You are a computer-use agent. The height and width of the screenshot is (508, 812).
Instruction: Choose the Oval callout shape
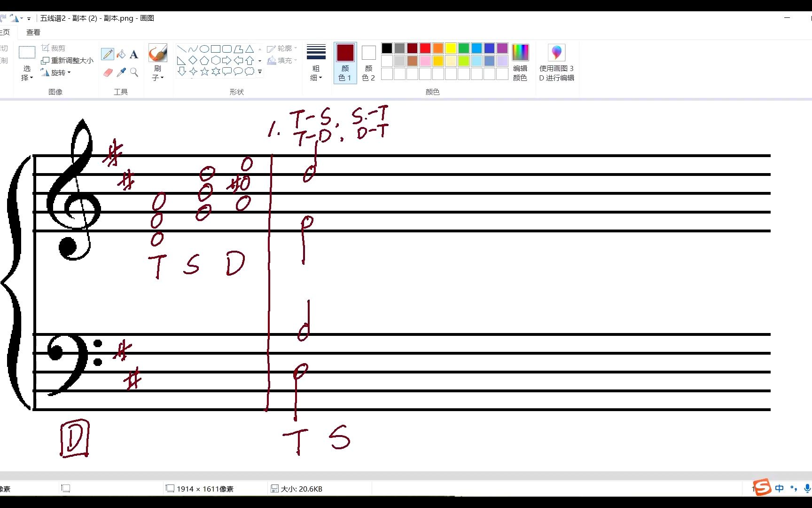coord(238,71)
